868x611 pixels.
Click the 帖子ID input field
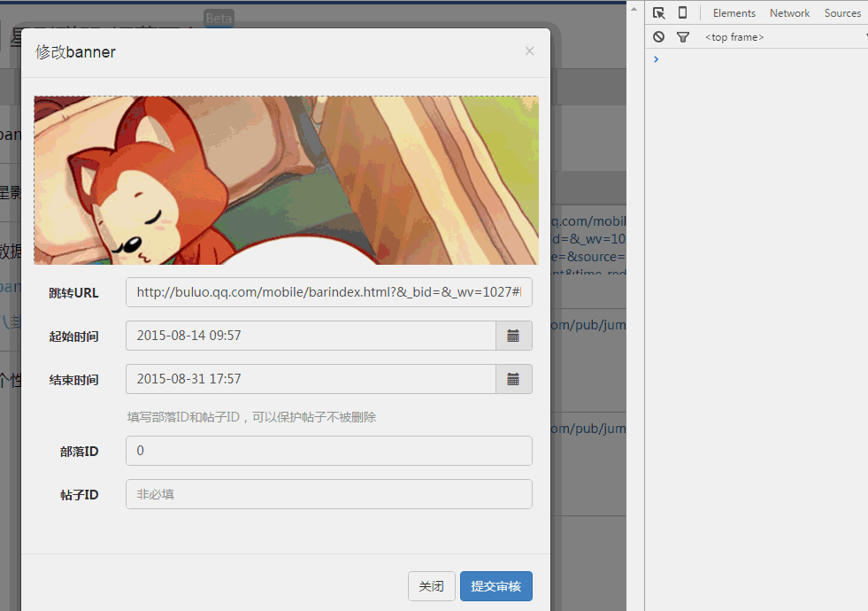point(328,494)
